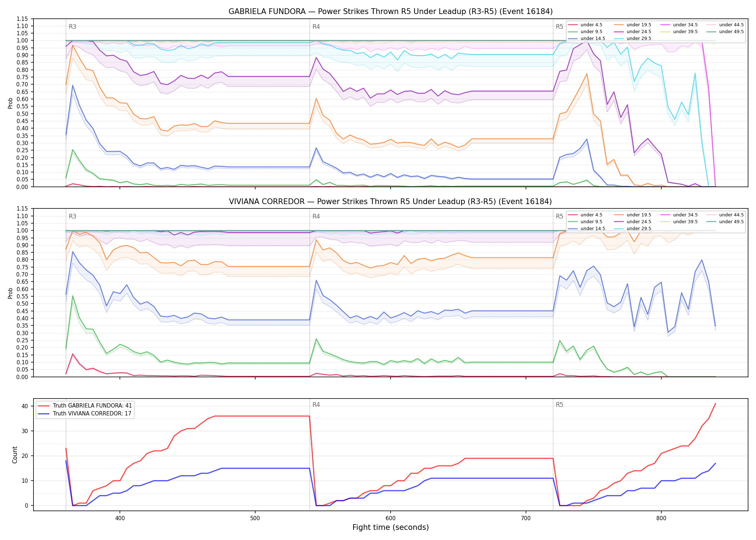Click the 700 tick on the time axis
The height and width of the screenshot is (540, 756).
526,518
